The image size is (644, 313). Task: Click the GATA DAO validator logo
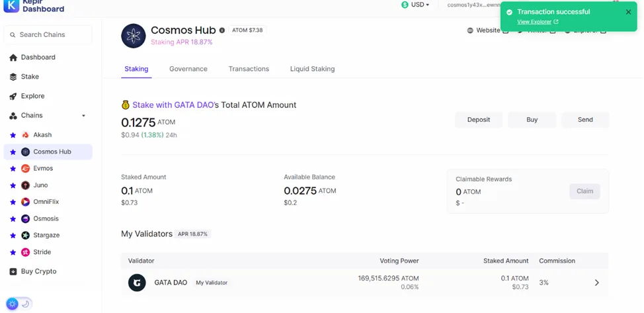point(137,283)
